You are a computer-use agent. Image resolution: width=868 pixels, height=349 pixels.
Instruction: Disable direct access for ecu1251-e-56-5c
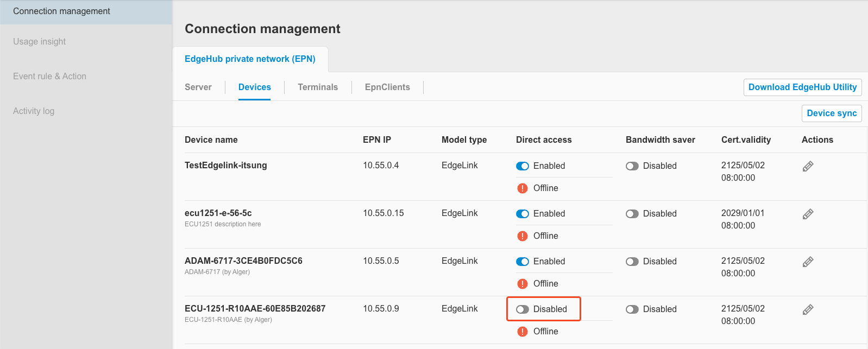tap(523, 214)
